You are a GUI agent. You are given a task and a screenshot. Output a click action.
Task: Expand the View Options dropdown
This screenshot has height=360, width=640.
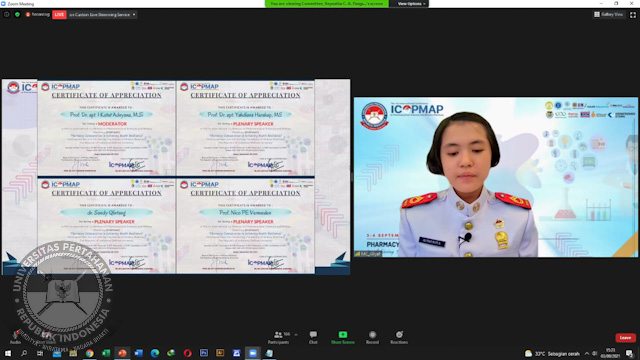point(411,4)
